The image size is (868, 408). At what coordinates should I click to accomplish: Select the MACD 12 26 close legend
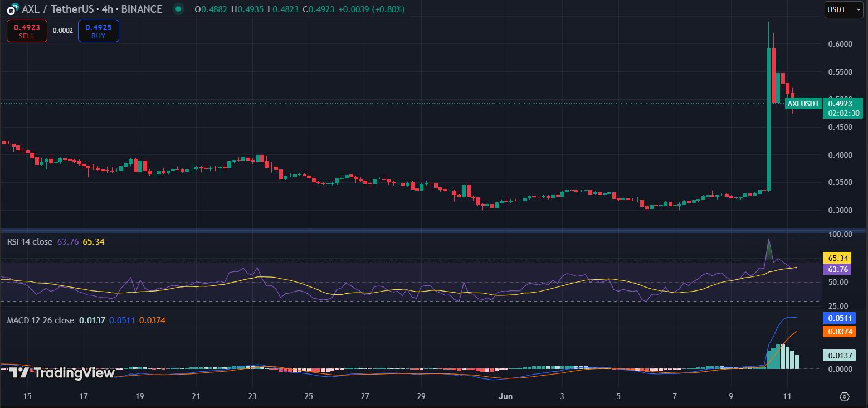pyautogui.click(x=40, y=320)
